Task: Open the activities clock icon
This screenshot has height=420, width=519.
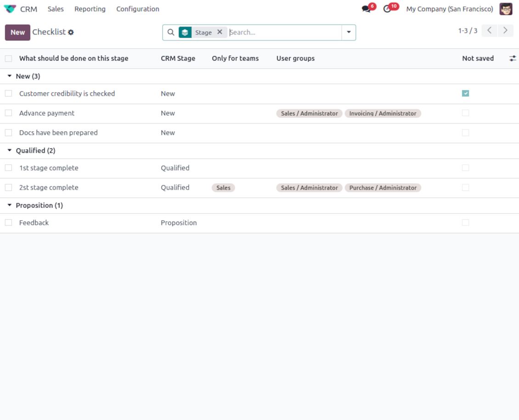Action: pyautogui.click(x=387, y=9)
